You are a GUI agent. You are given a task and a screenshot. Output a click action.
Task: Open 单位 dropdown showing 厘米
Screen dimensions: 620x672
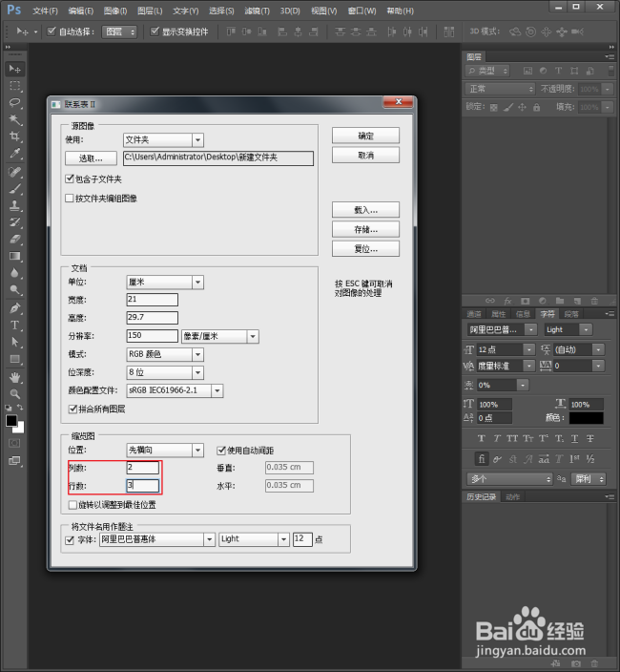[165, 282]
